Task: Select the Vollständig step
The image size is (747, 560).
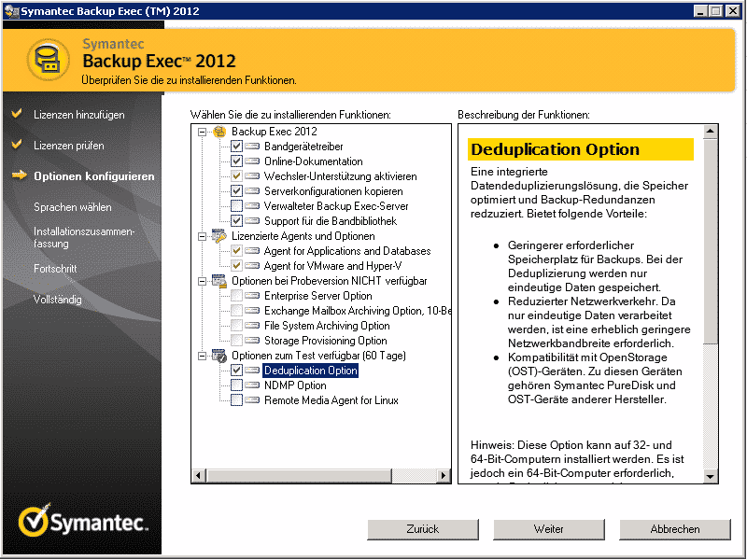Action: click(57, 300)
